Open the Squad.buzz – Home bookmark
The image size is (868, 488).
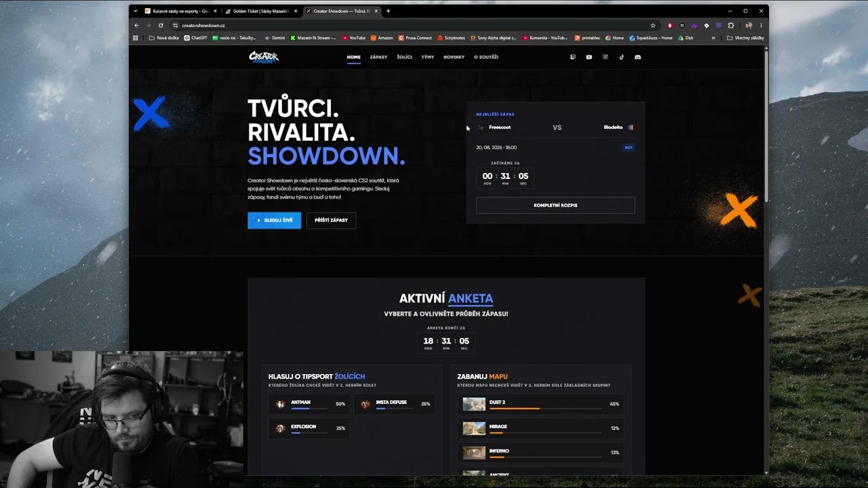[x=651, y=38]
